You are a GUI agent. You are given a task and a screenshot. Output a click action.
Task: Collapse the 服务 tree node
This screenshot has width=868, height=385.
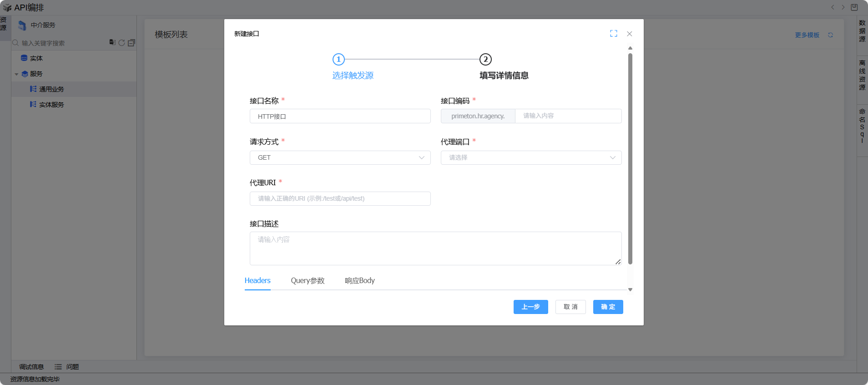point(17,74)
